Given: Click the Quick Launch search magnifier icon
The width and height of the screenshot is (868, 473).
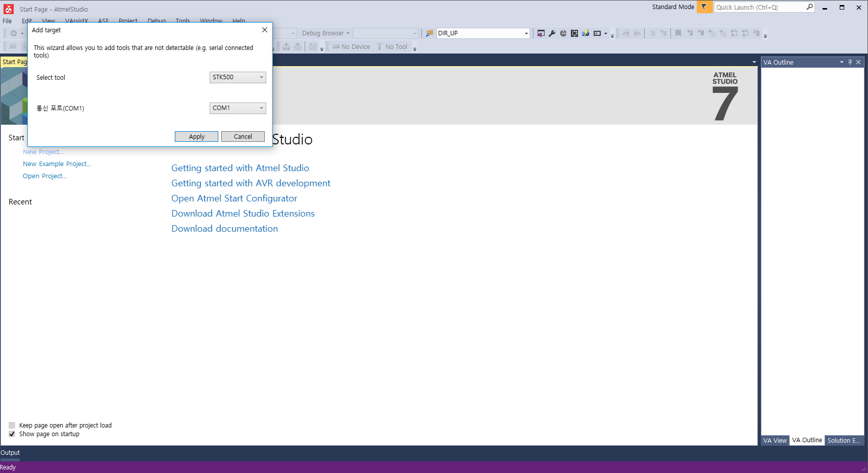Looking at the screenshot, I should [x=809, y=7].
